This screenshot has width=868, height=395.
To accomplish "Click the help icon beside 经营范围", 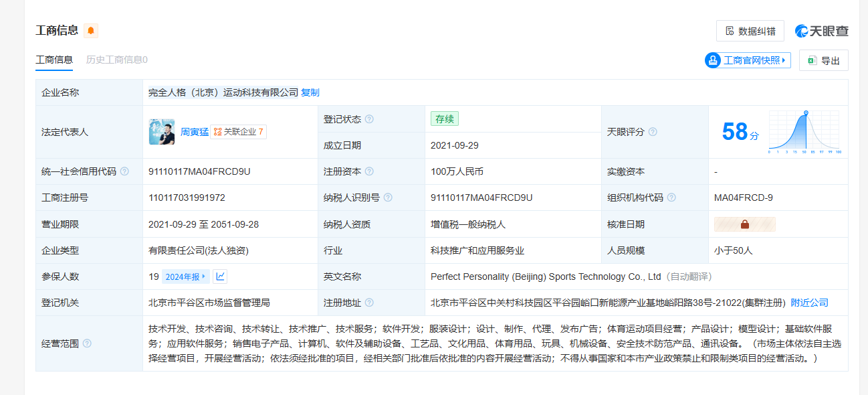I will point(87,343).
